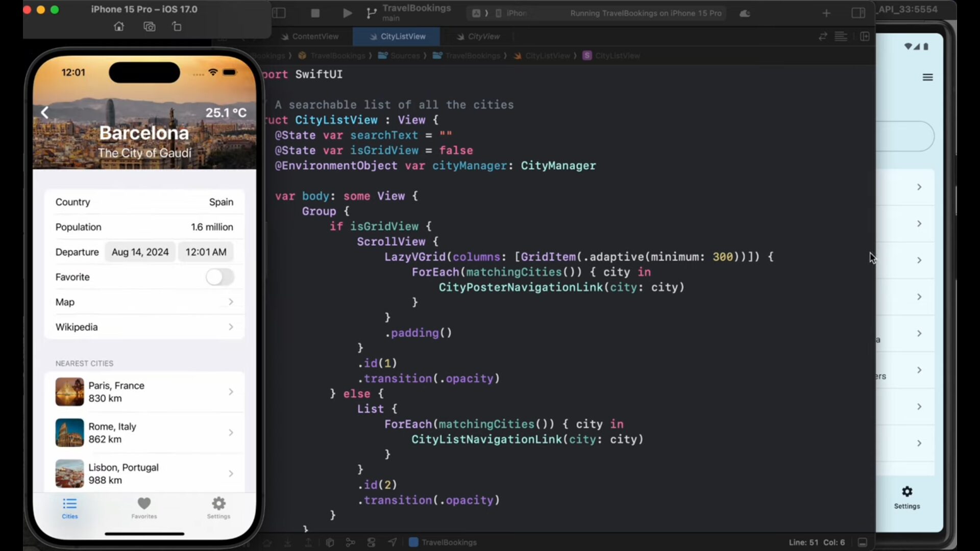Simulate location with the arrow icon

[392, 542]
